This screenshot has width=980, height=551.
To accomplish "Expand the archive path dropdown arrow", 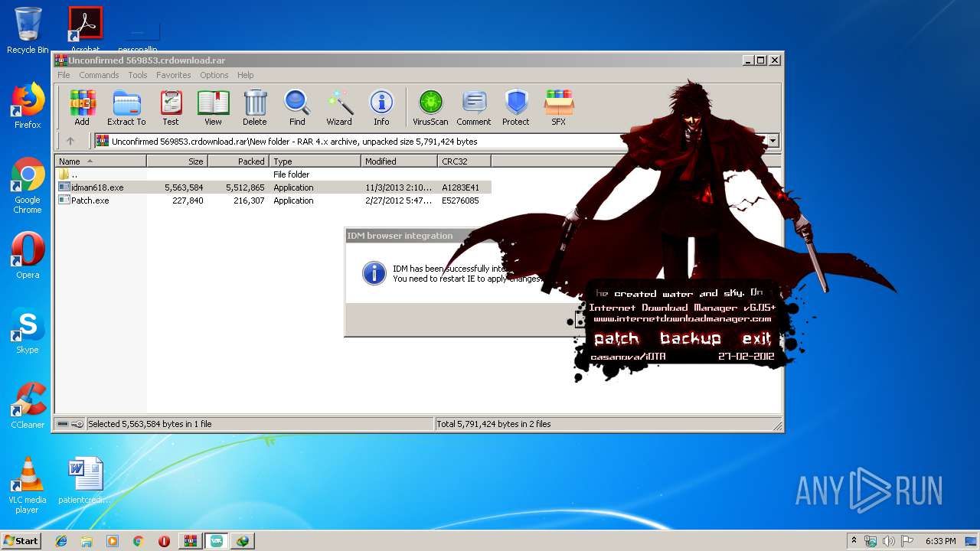I will (773, 141).
